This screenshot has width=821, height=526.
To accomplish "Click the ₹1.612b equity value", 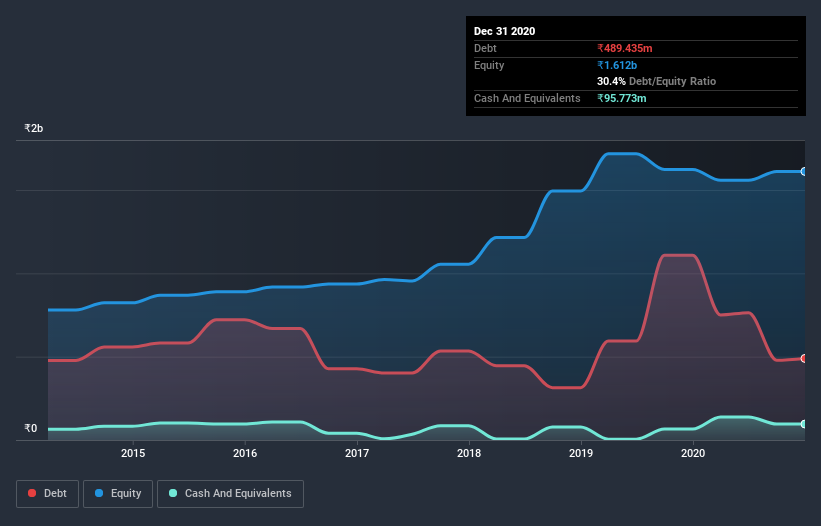I will tap(617, 65).
